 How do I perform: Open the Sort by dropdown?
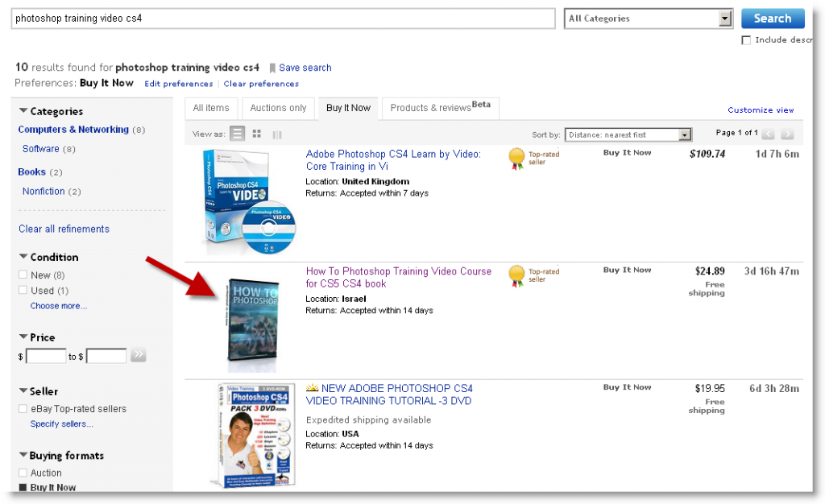628,134
